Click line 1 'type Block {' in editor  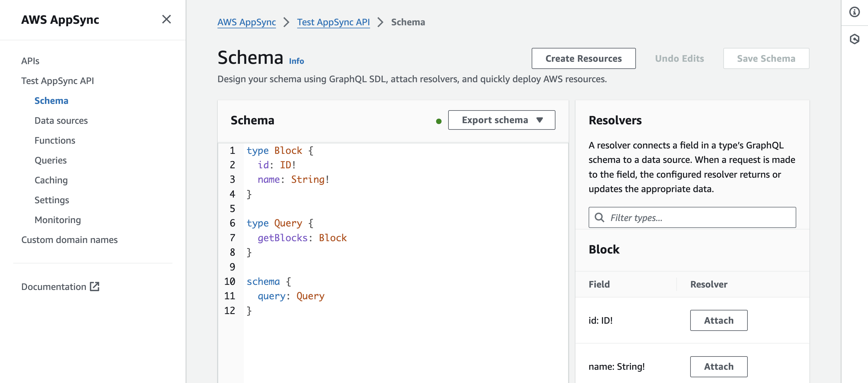pos(280,151)
